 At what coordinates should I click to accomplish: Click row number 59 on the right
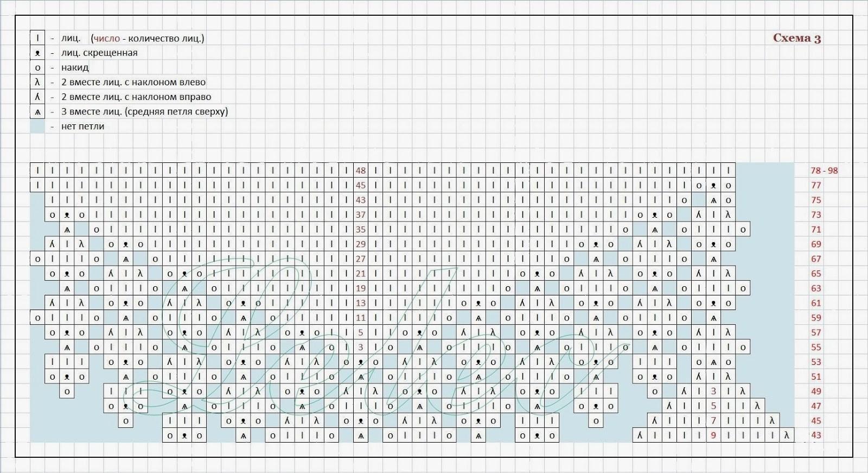coord(816,318)
